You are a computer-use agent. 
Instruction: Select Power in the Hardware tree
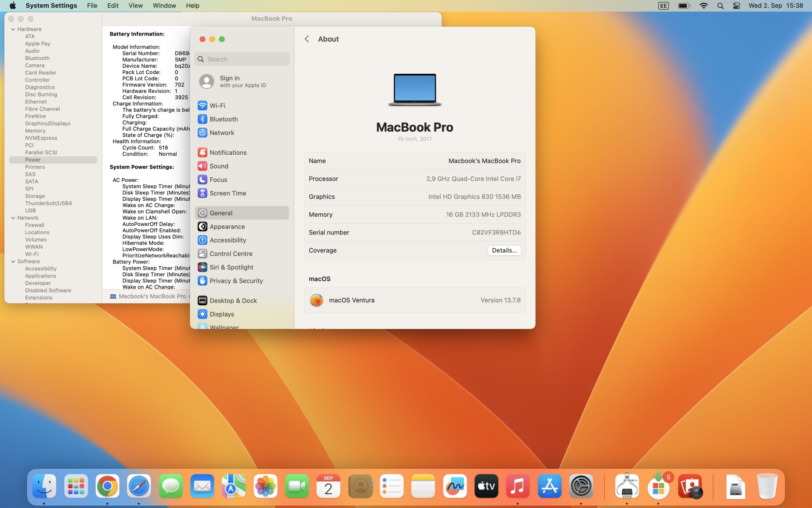pos(53,160)
